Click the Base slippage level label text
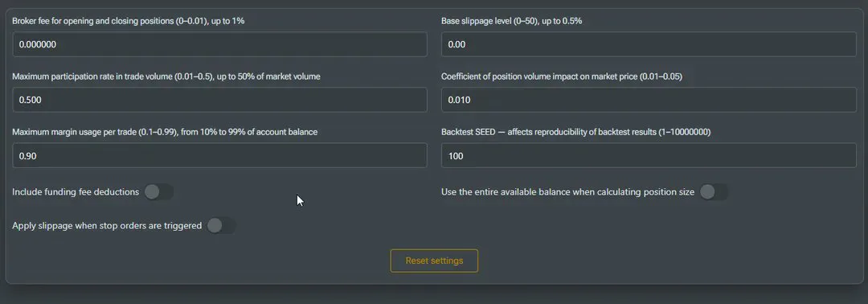The height and width of the screenshot is (304, 868). click(511, 21)
